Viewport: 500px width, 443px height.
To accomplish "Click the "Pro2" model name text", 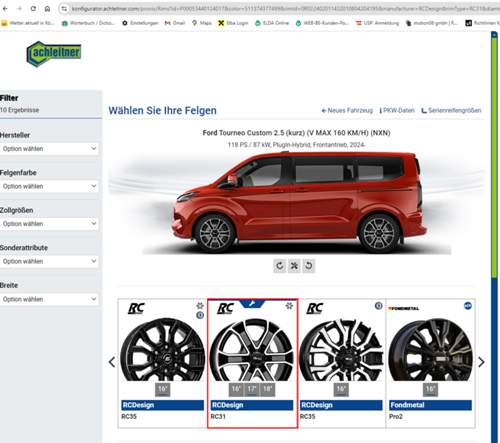I will point(396,416).
